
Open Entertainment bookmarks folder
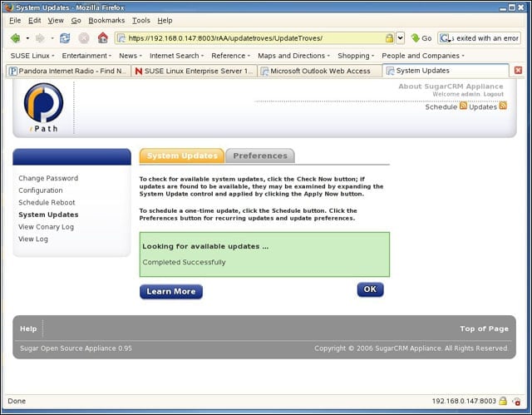(x=86, y=56)
